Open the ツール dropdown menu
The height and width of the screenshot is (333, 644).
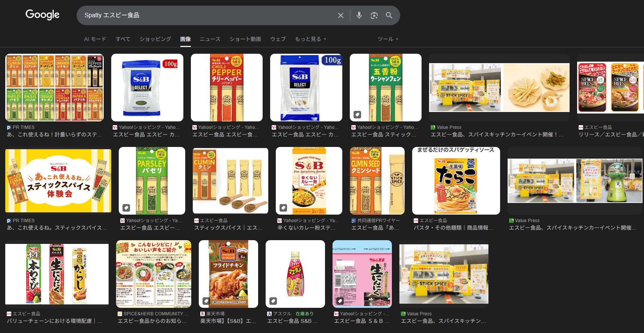[388, 39]
